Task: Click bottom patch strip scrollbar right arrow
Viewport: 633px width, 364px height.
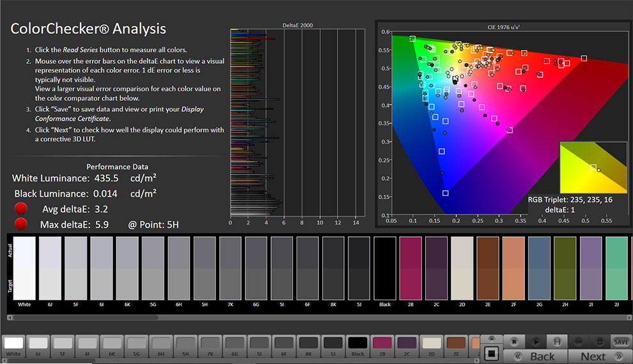Action: click(x=477, y=360)
